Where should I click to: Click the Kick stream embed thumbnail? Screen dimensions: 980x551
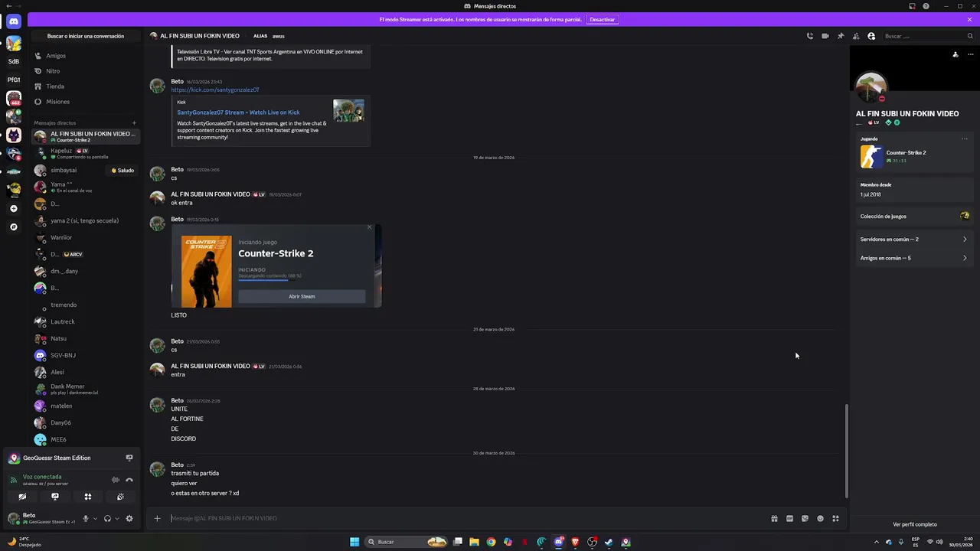tap(348, 110)
